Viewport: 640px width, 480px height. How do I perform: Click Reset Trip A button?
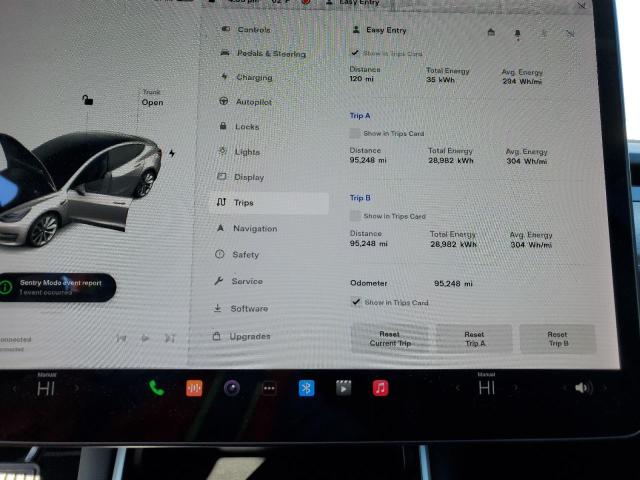point(474,339)
